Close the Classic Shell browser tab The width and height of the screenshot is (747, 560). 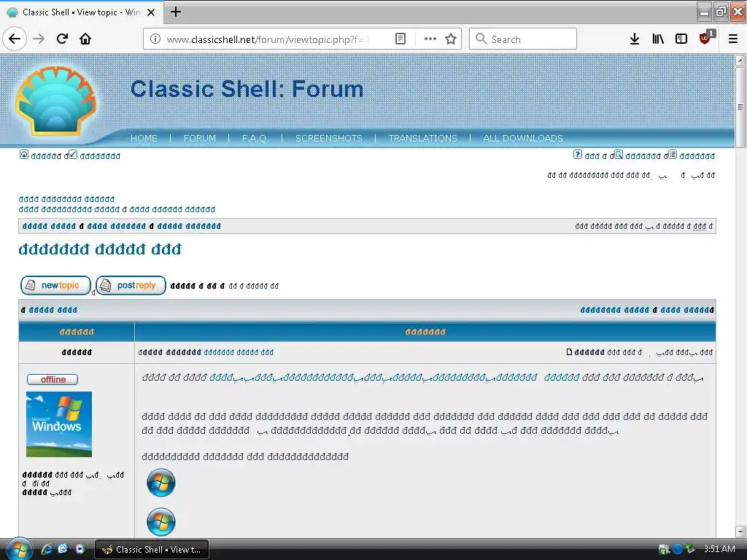click(151, 12)
